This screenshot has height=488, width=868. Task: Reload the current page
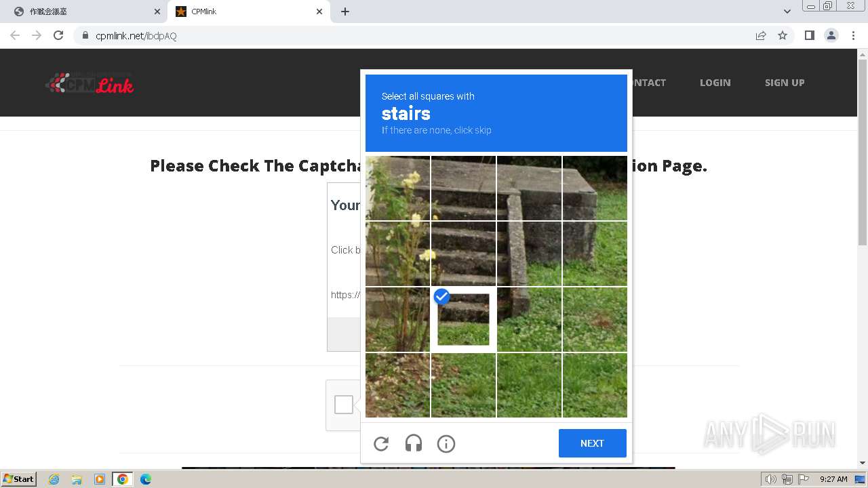click(x=58, y=35)
